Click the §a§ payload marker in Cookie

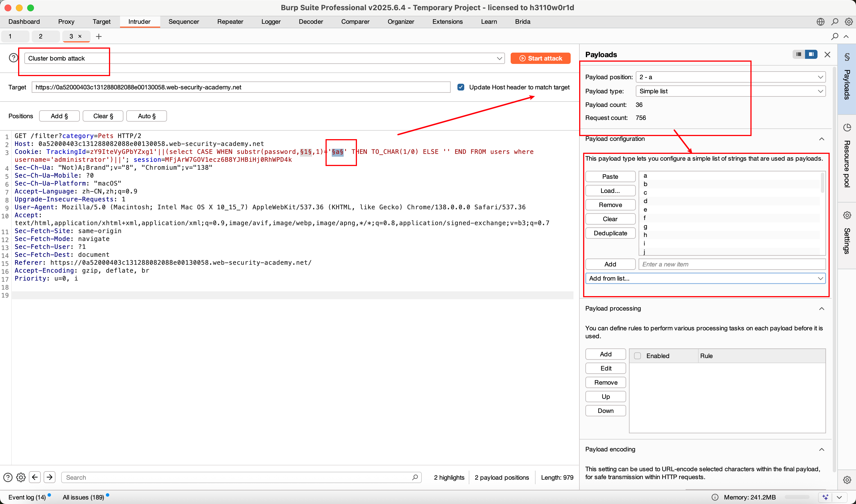tap(337, 152)
